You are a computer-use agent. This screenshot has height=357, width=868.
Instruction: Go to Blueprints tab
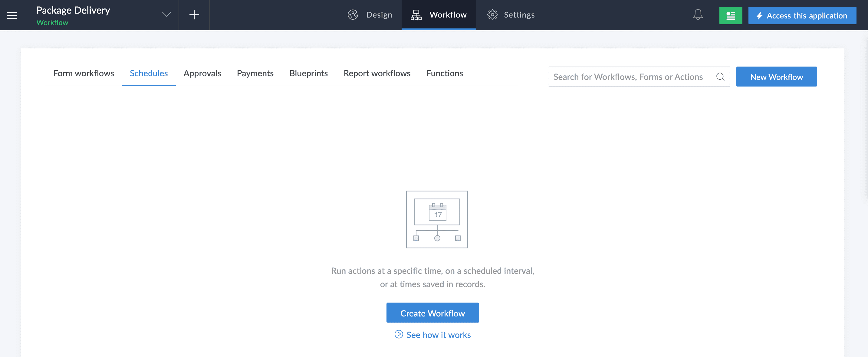(x=308, y=73)
